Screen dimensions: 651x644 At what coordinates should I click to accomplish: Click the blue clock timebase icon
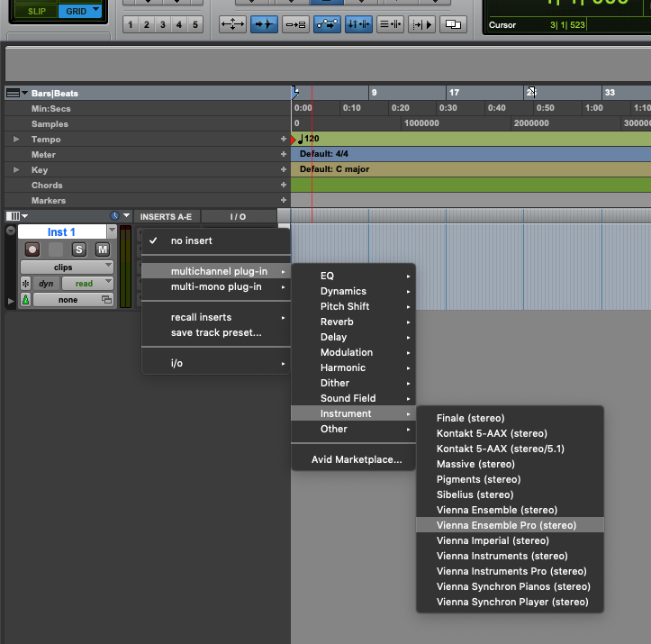114,215
